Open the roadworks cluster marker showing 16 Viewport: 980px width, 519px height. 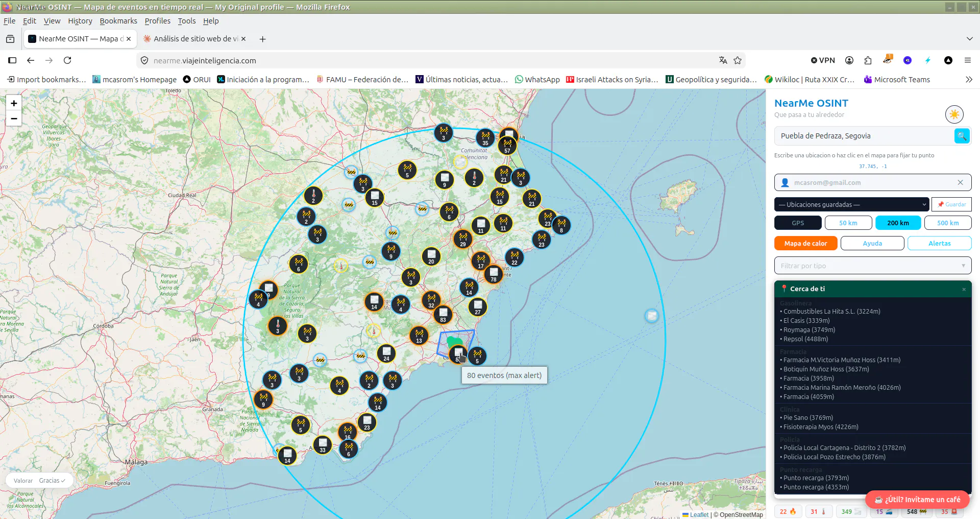[348, 432]
